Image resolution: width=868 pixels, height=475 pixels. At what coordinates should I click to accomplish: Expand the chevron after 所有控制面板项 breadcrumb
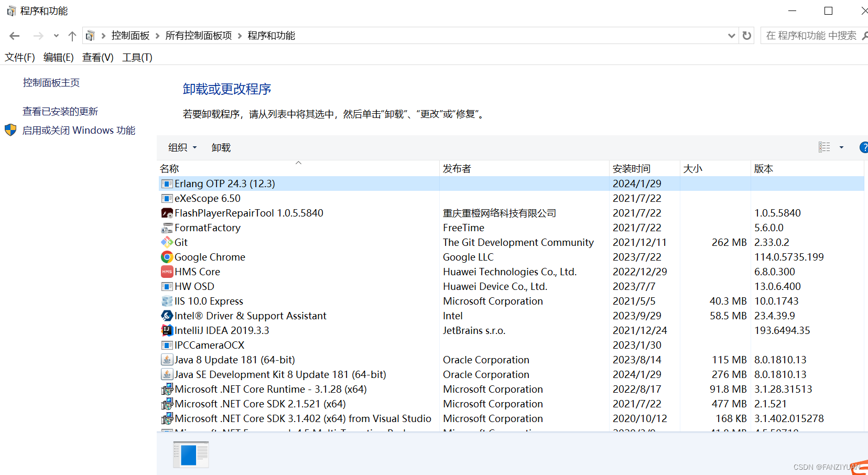(x=240, y=36)
